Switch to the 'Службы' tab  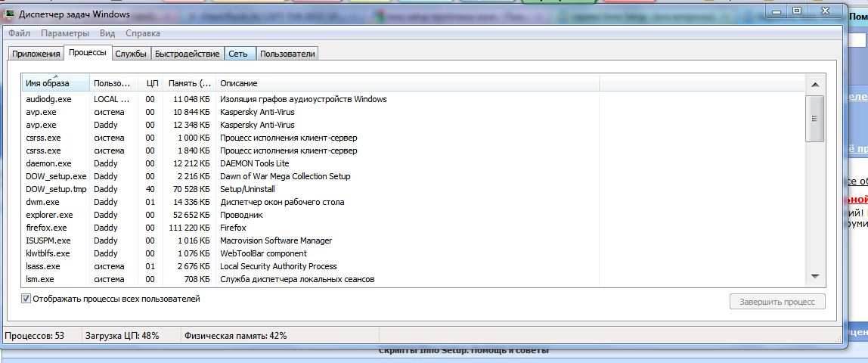(131, 54)
